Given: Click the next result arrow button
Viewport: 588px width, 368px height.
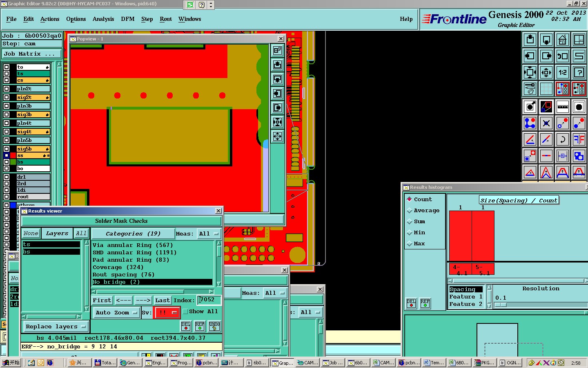Looking at the screenshot, I should (143, 300).
